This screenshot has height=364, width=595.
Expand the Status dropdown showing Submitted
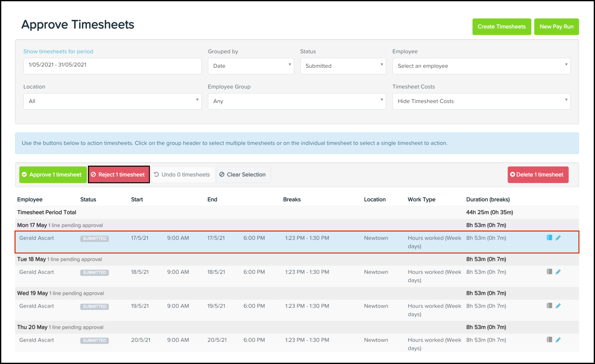click(343, 66)
